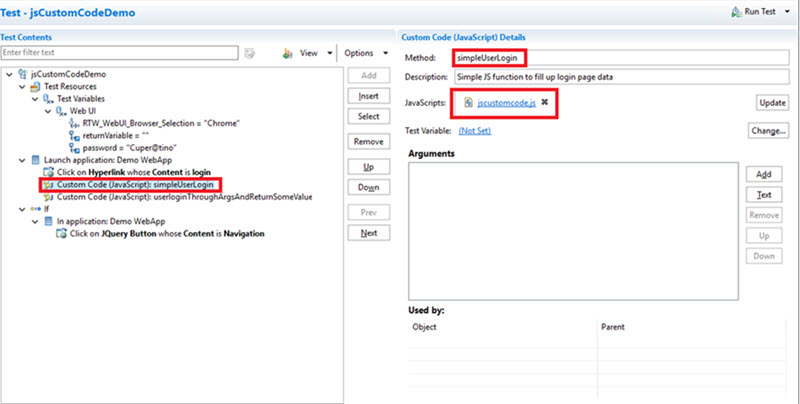Select the returnVariable = "" row

tap(116, 136)
